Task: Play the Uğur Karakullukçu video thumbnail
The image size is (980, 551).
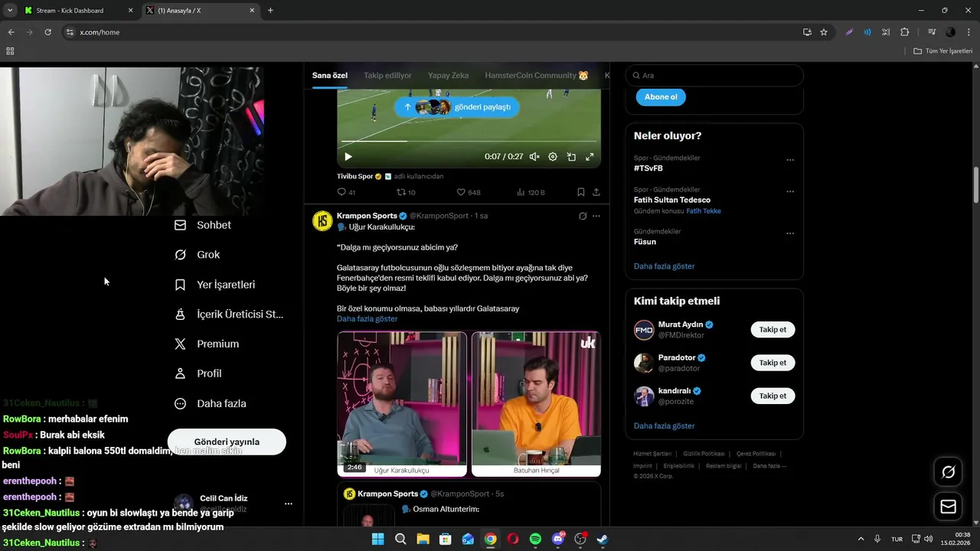Action: (x=402, y=403)
